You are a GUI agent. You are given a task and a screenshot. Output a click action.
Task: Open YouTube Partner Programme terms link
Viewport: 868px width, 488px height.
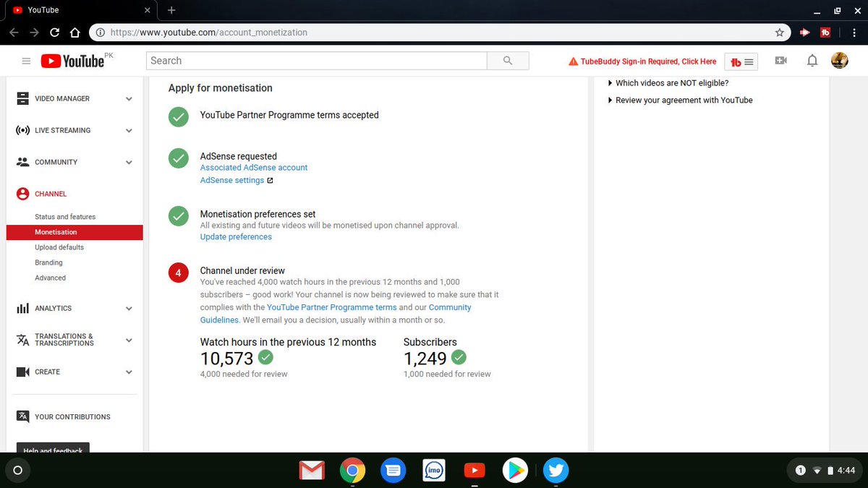[331, 307]
